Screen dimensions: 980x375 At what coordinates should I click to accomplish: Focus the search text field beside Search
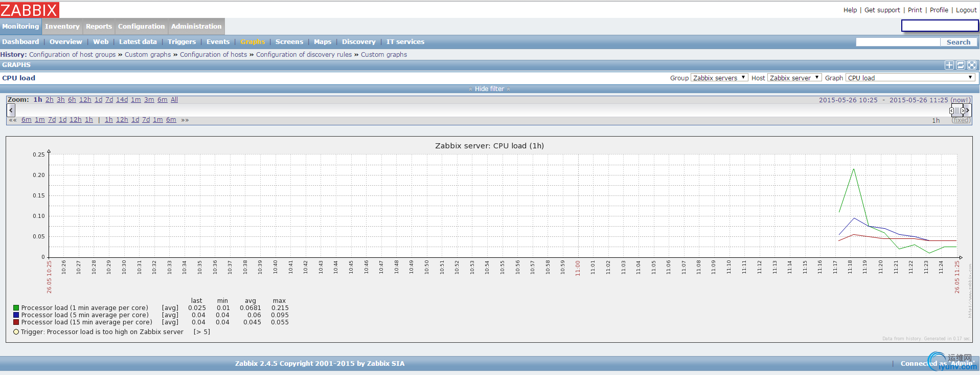pyautogui.click(x=898, y=42)
